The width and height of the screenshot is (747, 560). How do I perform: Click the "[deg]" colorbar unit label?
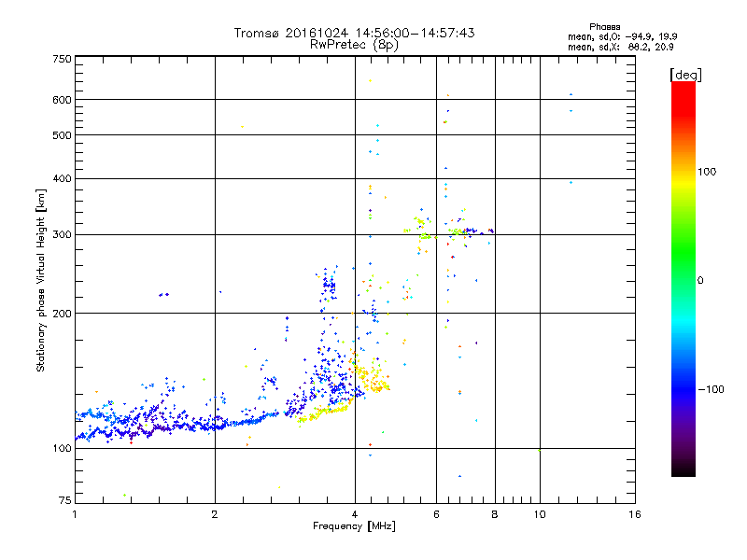click(x=685, y=75)
